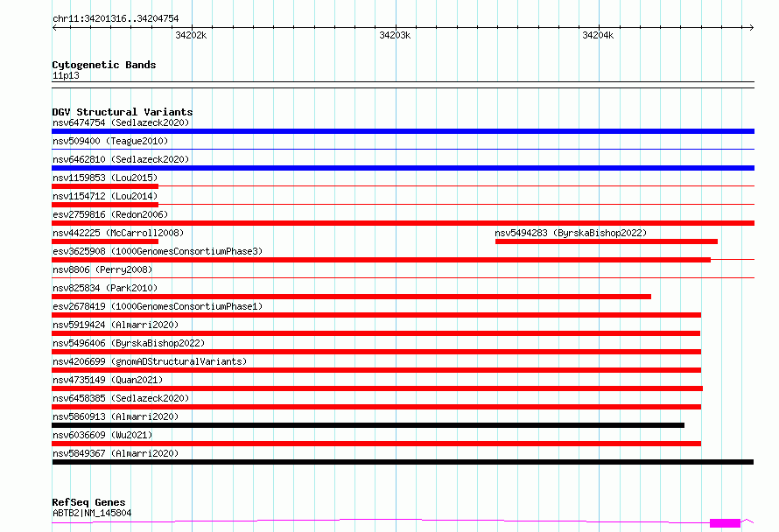779x532 pixels.
Task: Click nsv5494283 (ByrskaBishop2022) label
Action: (571, 233)
